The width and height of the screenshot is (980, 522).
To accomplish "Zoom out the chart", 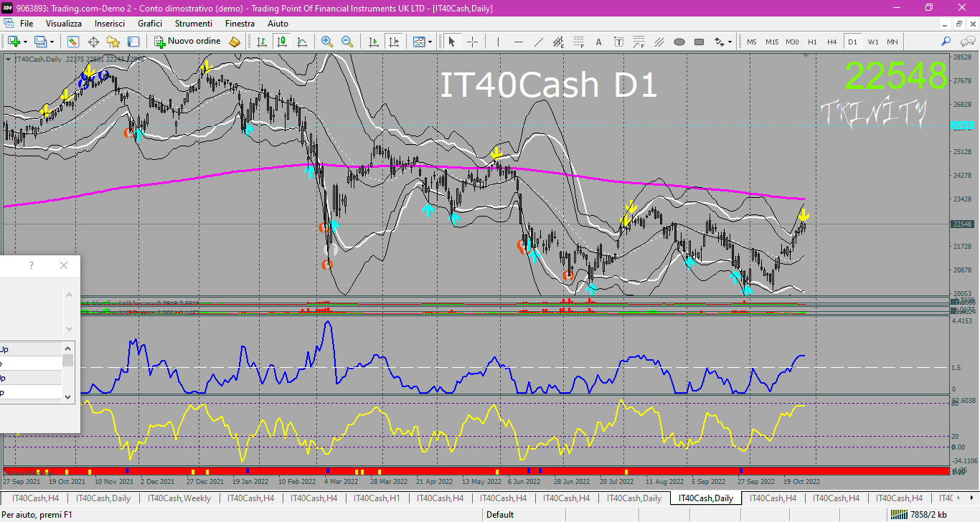I will 347,42.
